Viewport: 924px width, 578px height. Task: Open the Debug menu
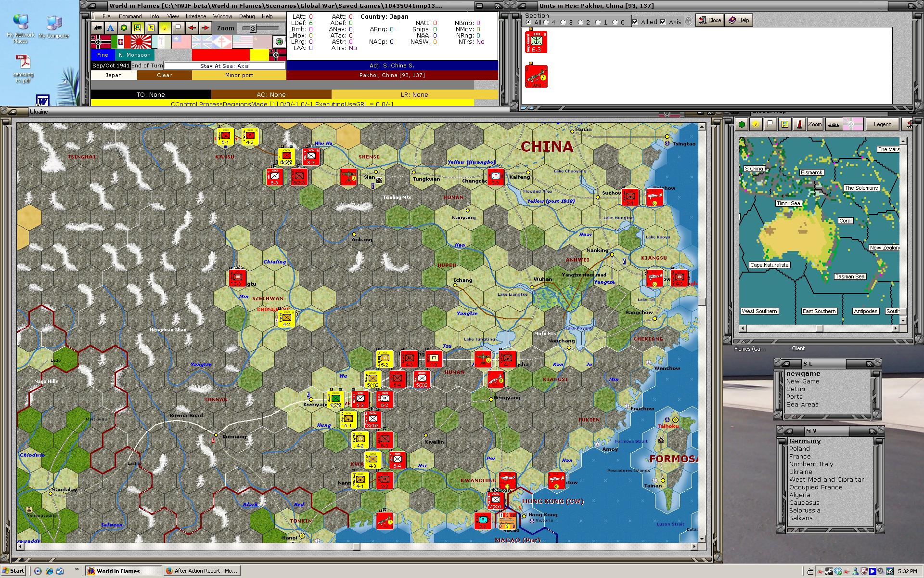(247, 16)
